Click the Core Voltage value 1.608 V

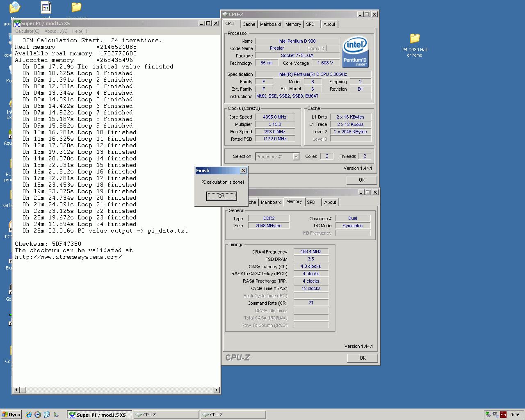(325, 63)
